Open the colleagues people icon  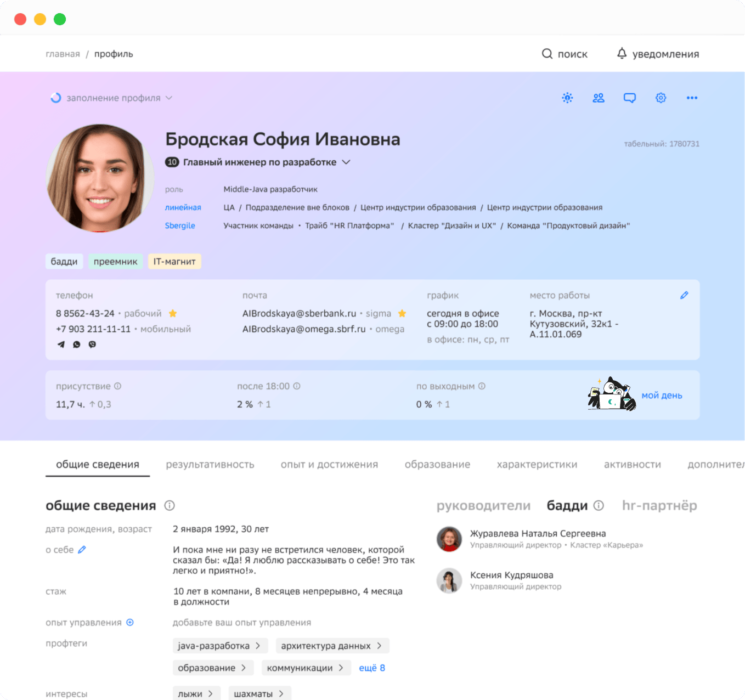(599, 98)
